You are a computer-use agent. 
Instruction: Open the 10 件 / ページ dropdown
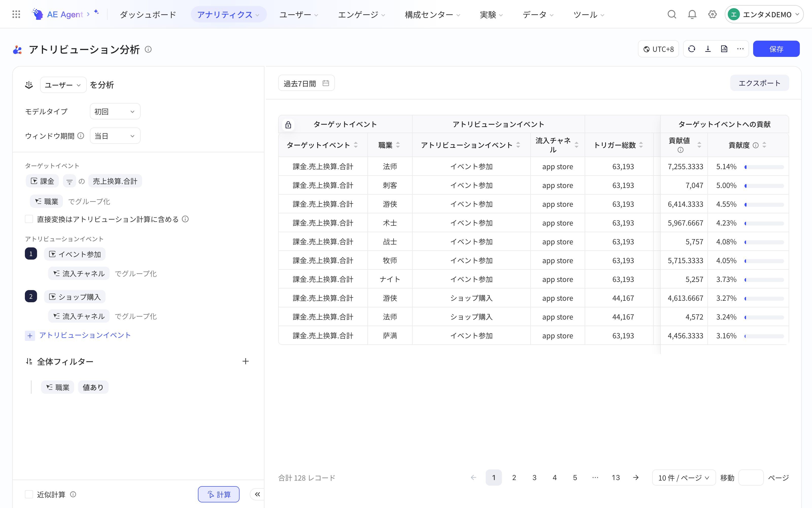(x=684, y=478)
